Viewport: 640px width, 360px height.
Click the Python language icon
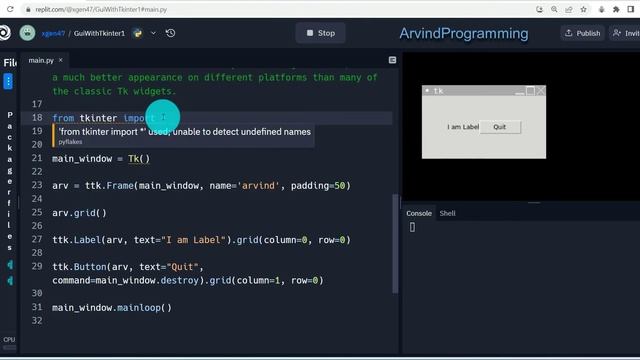(x=138, y=33)
